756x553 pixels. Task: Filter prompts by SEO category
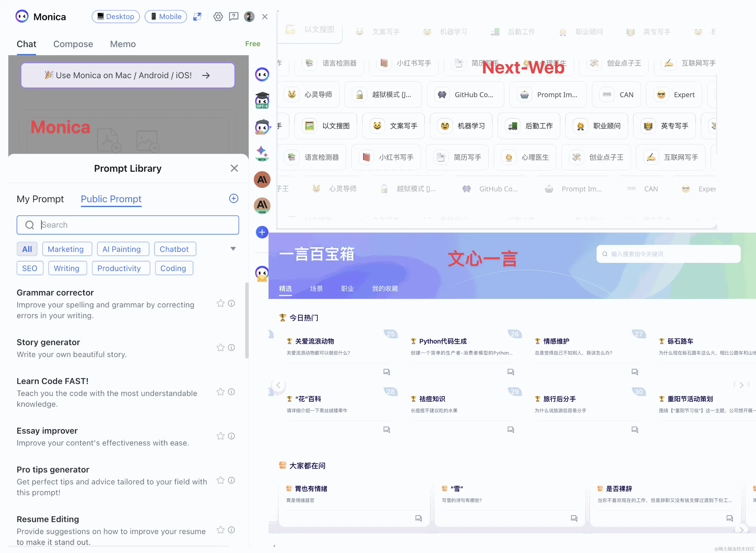coord(30,268)
